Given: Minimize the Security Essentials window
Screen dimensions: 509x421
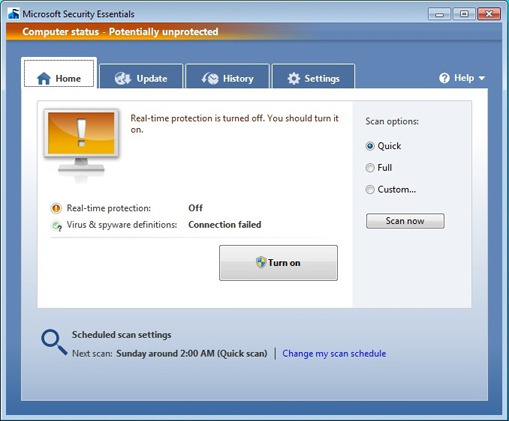Looking at the screenshot, I should click(440, 14).
